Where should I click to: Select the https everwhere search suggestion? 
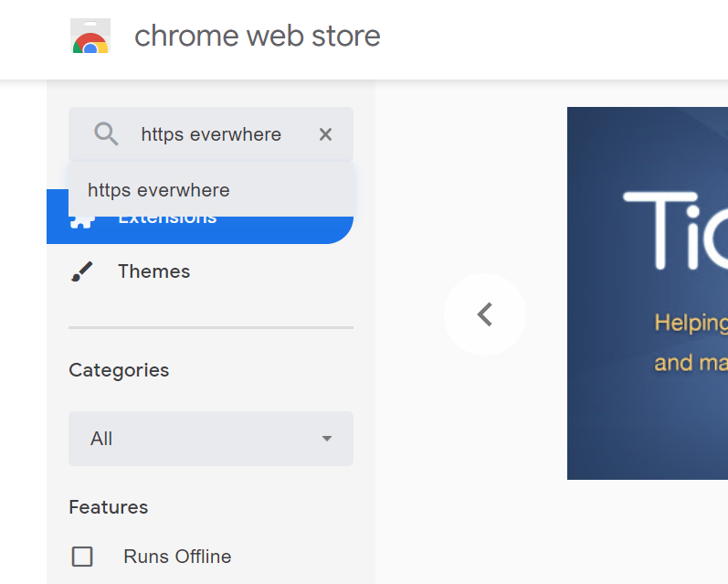[211, 190]
